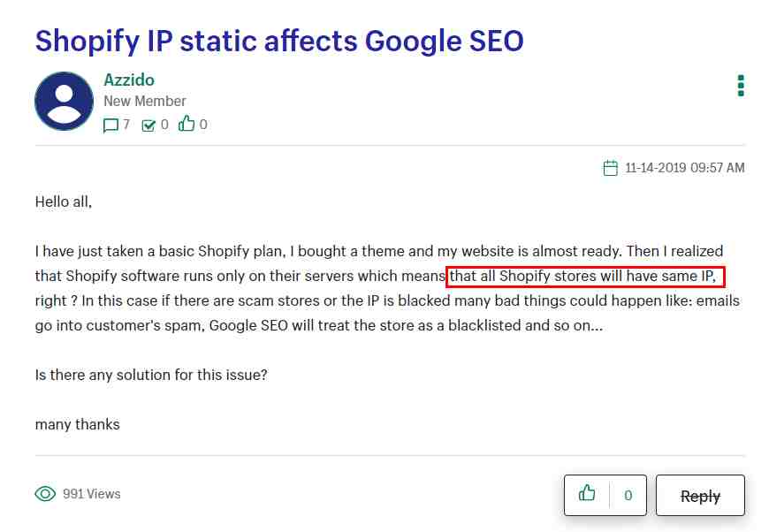Click the post count speech bubble icon
This screenshot has height=532, width=769.
point(110,125)
